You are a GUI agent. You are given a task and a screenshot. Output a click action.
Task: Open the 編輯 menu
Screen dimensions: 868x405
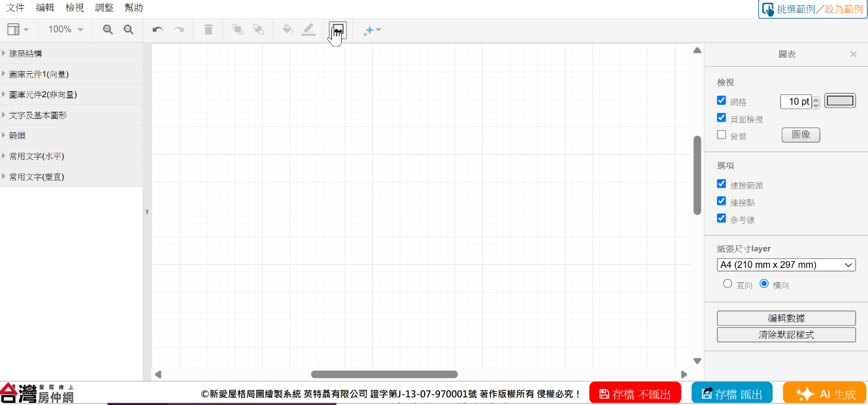tap(45, 8)
